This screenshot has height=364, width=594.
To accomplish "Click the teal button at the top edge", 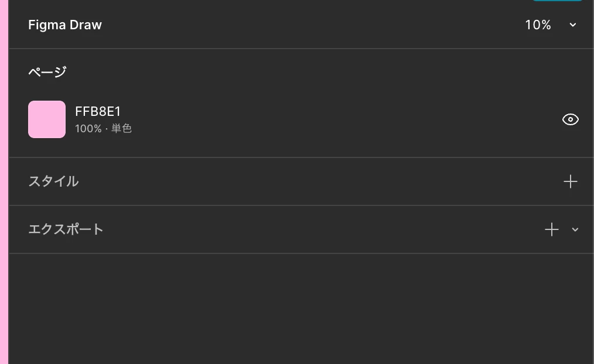I will 557,1.
